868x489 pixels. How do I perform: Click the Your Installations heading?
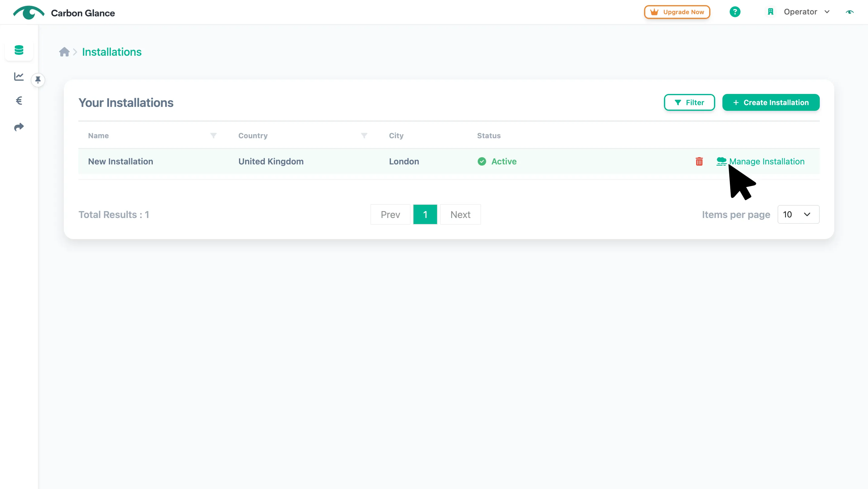pos(126,103)
